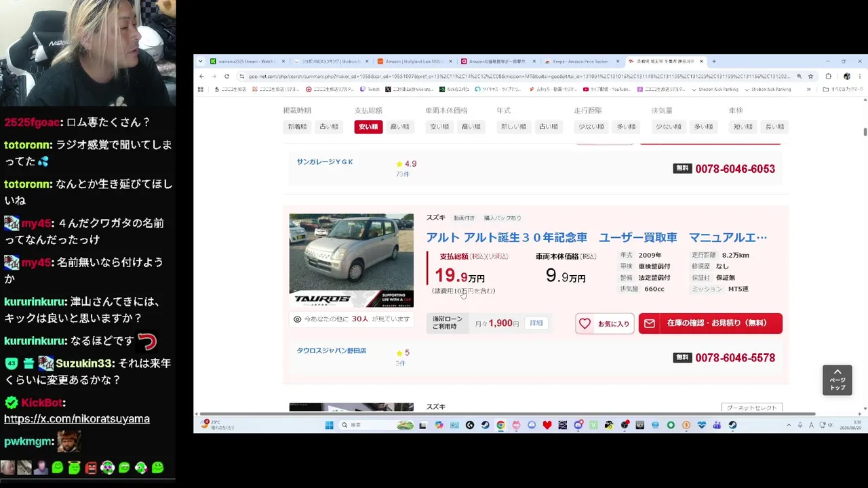
Task: Go back in the browser
Action: pos(201,77)
